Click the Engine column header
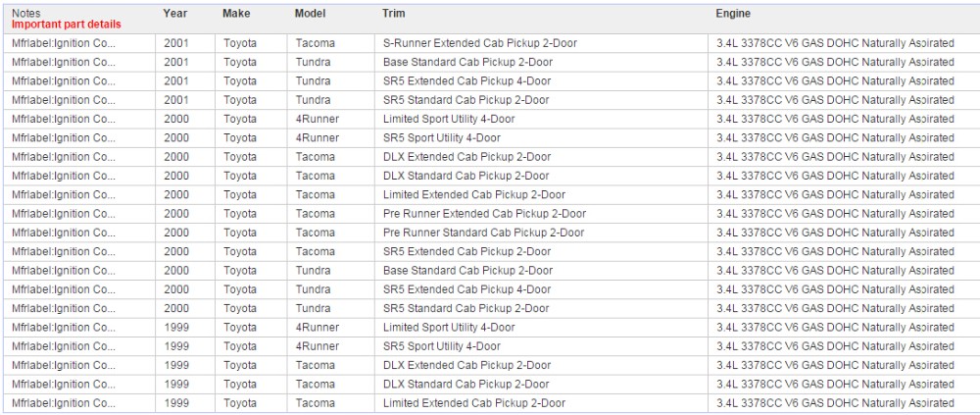980x415 pixels. click(733, 14)
